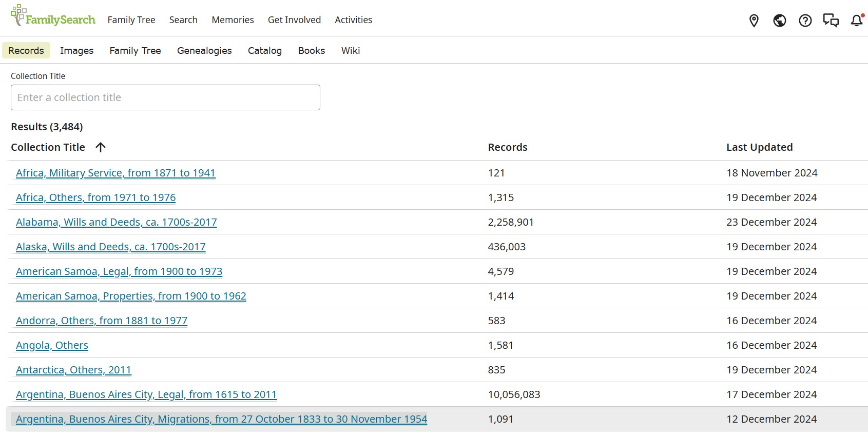Open Antarctica, Others, 2011 collection link
This screenshot has height=437, width=868.
(x=73, y=370)
